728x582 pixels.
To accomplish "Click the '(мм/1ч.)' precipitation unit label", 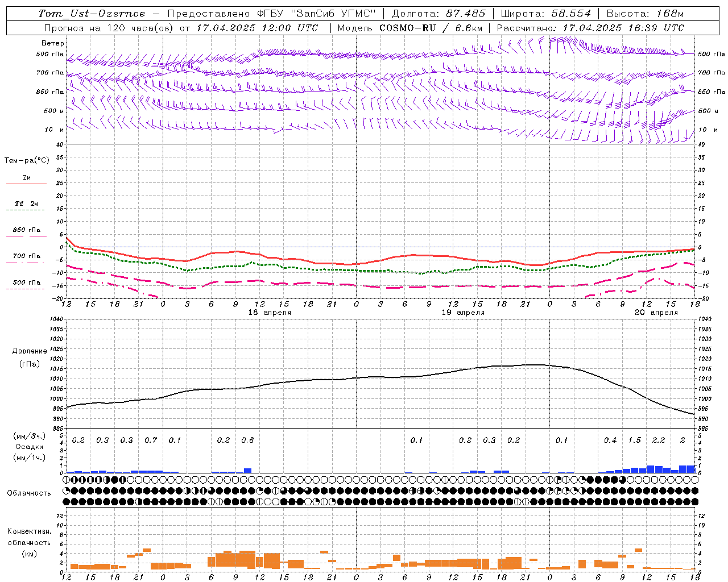I will [29, 458].
